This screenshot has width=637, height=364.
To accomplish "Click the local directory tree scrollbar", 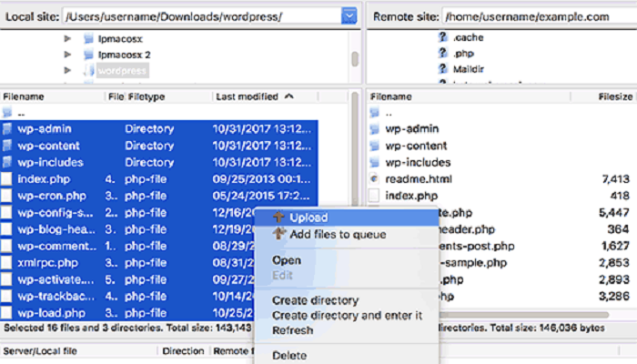I will (355, 57).
